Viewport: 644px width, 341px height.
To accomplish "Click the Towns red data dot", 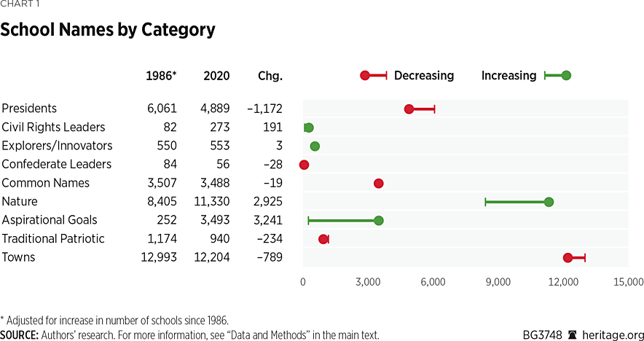I will [x=568, y=257].
